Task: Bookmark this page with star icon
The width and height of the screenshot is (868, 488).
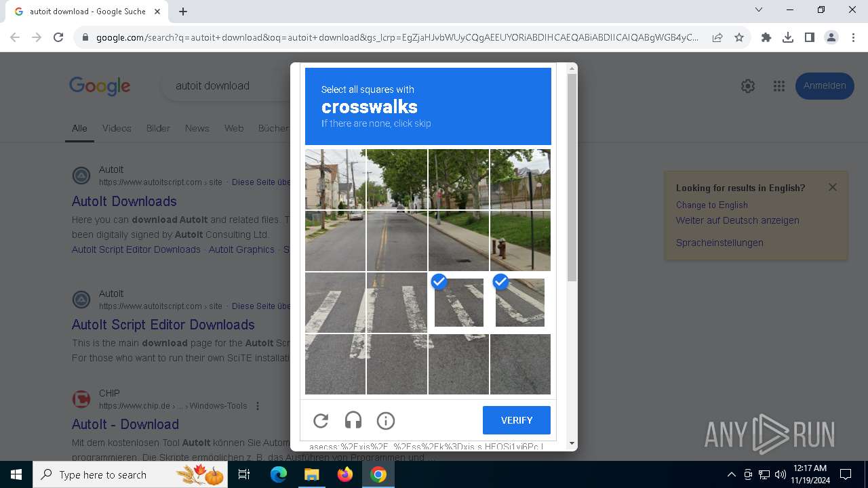Action: 739,37
